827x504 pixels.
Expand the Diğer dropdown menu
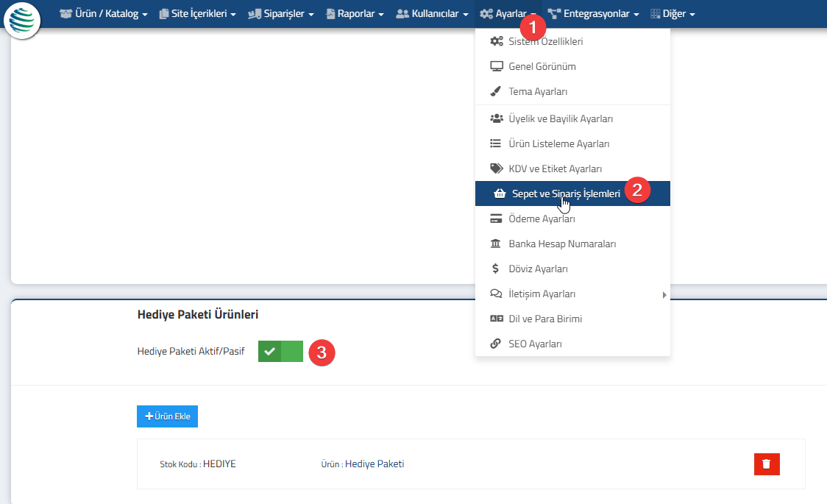(672, 14)
